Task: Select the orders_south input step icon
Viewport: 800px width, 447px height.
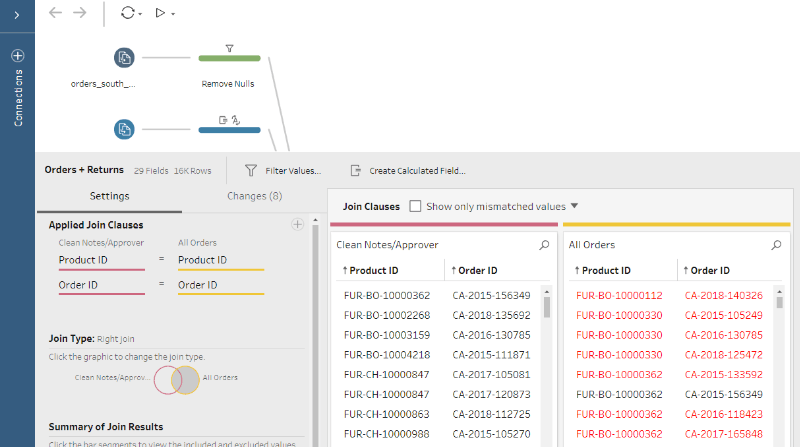Action: 124,58
